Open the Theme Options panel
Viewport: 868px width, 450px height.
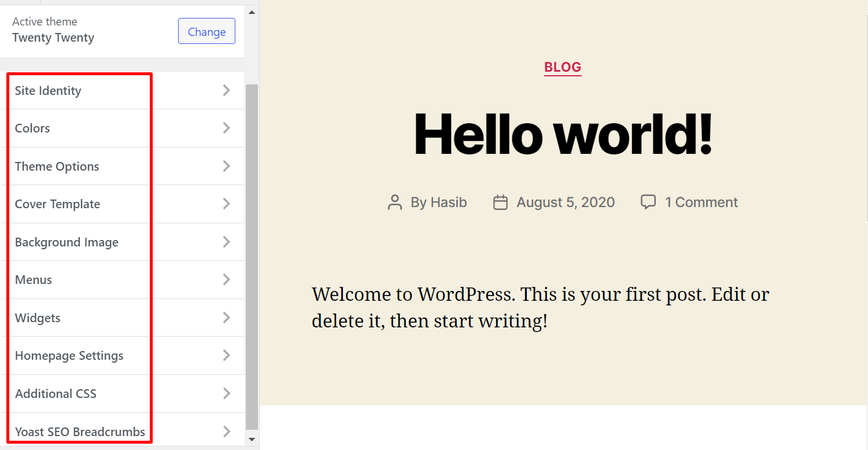tap(122, 166)
